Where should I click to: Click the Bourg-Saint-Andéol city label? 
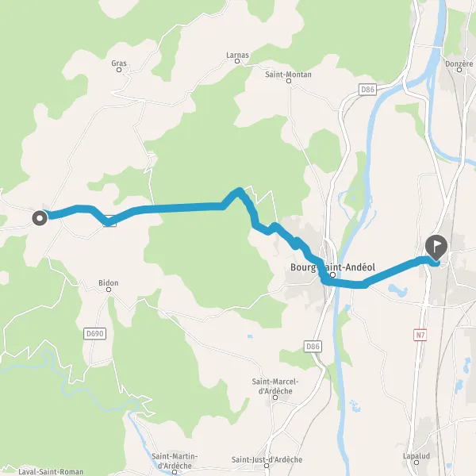(x=332, y=267)
